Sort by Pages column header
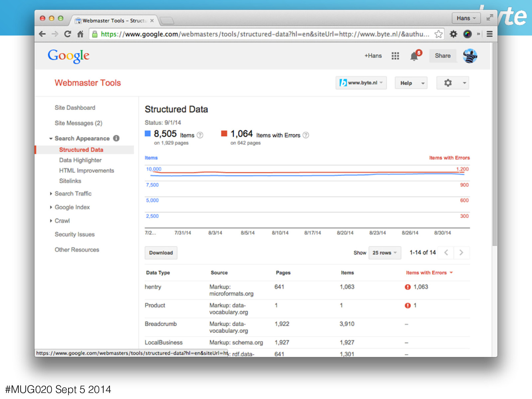The width and height of the screenshot is (532, 399). (x=283, y=273)
